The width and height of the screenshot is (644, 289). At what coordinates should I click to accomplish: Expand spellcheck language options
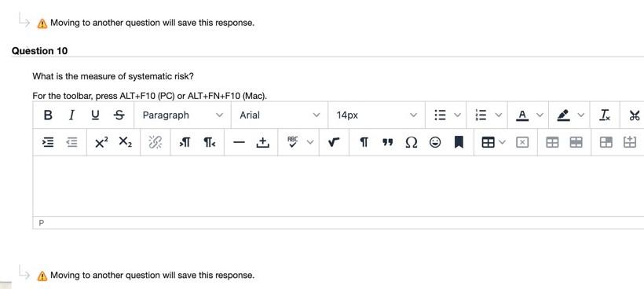[310, 142]
